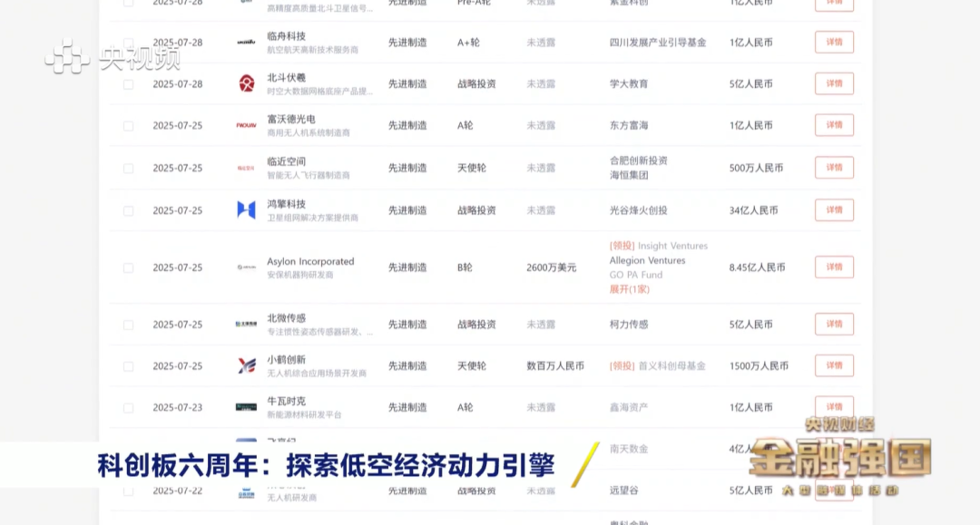This screenshot has width=980, height=525.
Task: Click the B轮 round cell
Action: (x=465, y=267)
